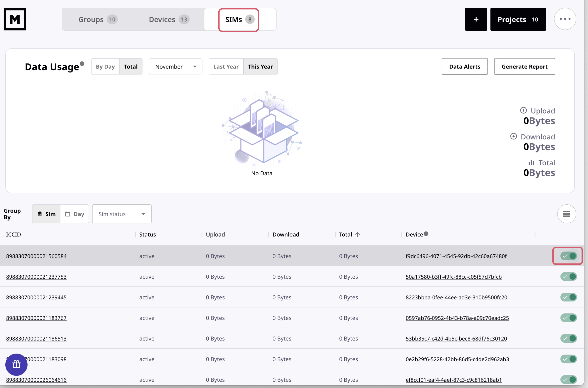The width and height of the screenshot is (588, 388).
Task: Click the Upload arrow icon
Action: tap(523, 110)
